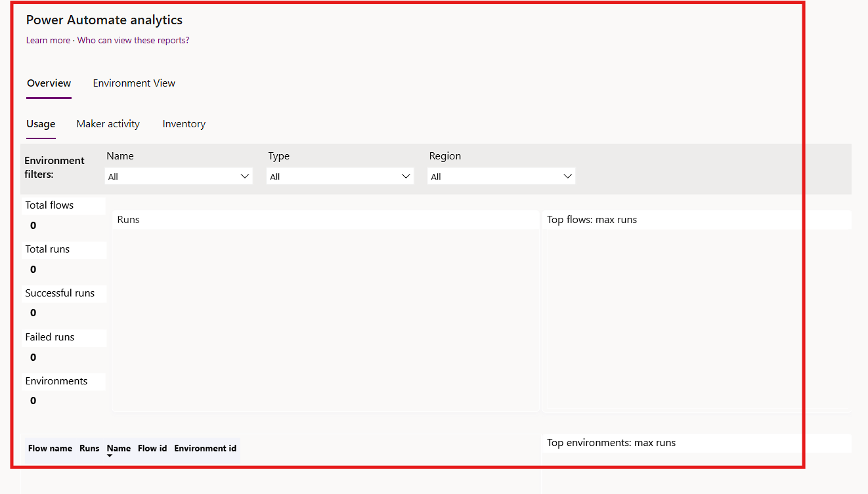Click the Environment id column header

coord(205,449)
